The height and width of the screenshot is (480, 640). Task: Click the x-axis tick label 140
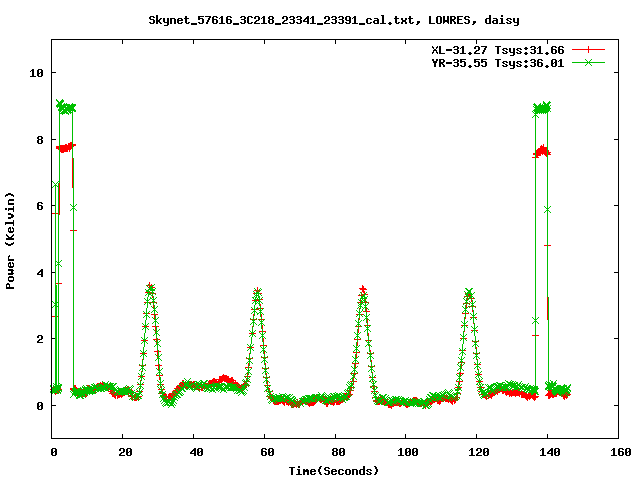(549, 452)
